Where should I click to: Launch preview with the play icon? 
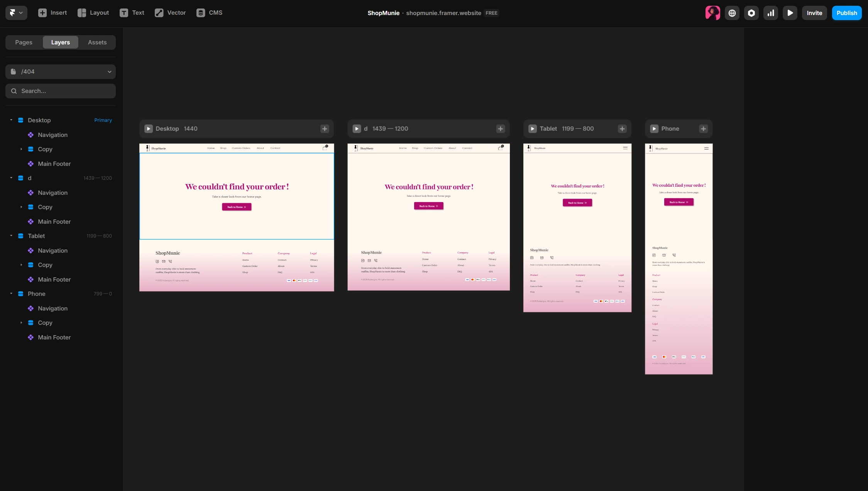[790, 13]
